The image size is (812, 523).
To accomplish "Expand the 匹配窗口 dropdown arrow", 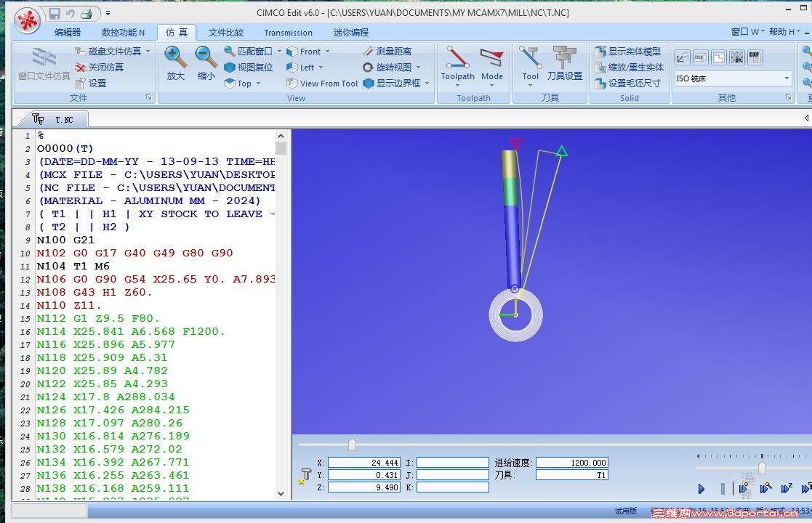I will click(x=280, y=52).
